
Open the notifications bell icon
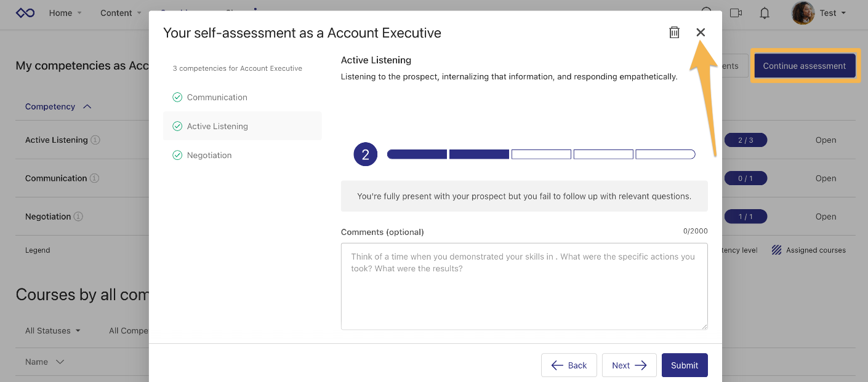pyautogui.click(x=765, y=12)
